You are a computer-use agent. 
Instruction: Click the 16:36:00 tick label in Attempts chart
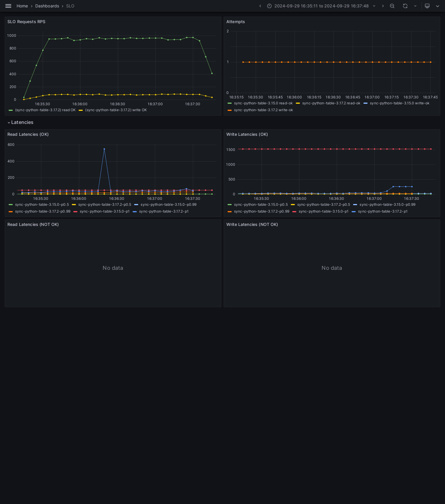point(294,97)
